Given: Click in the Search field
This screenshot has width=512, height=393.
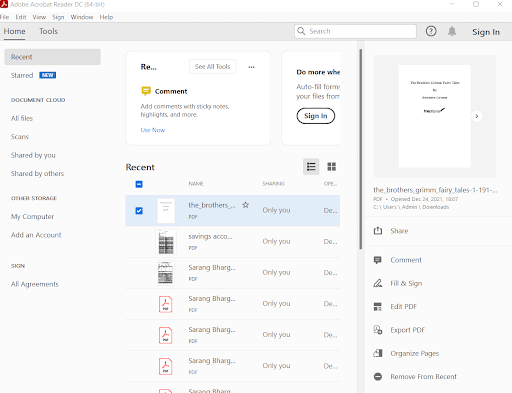Looking at the screenshot, I should (x=355, y=31).
